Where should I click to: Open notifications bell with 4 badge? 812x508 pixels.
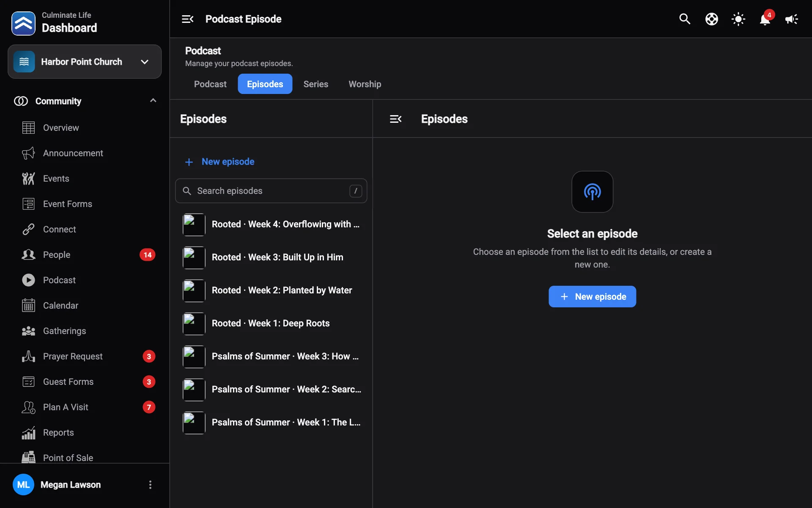765,19
